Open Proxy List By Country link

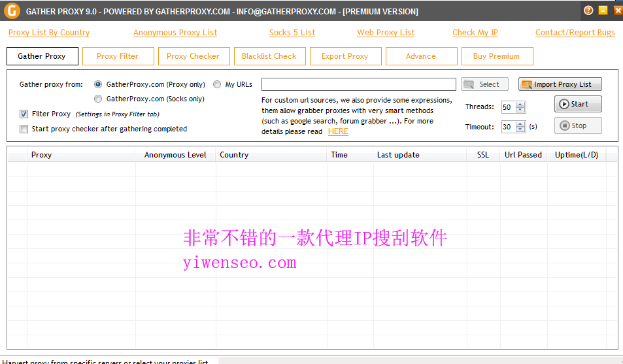click(x=49, y=33)
